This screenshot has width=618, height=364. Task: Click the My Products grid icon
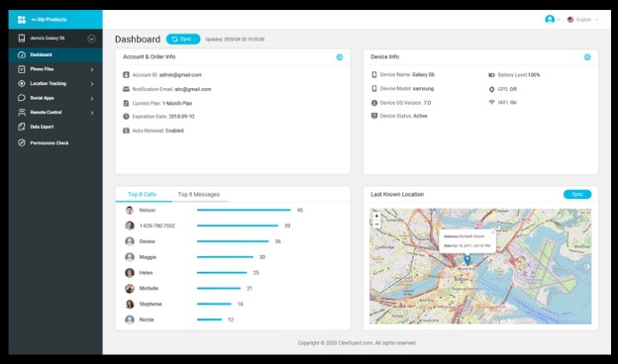(x=22, y=19)
